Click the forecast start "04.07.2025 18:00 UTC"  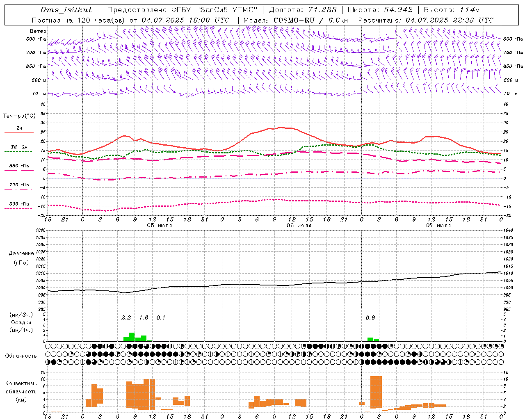(x=185, y=20)
